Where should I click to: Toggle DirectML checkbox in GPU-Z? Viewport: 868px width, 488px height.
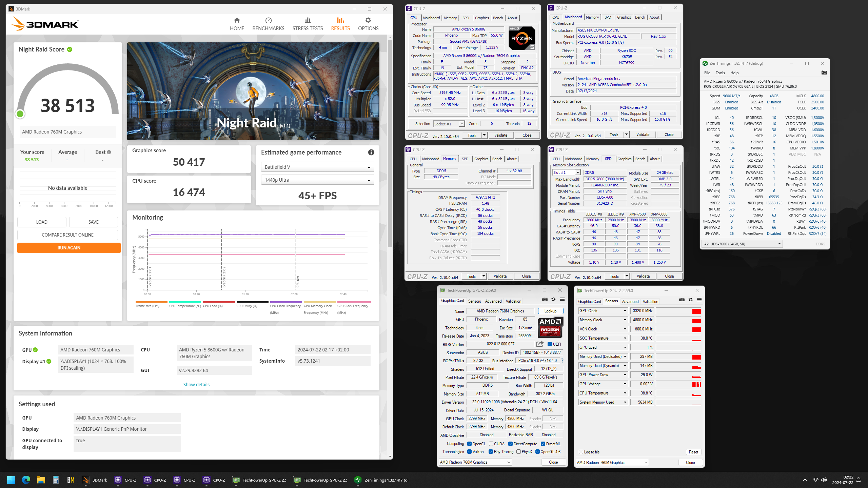(543, 444)
